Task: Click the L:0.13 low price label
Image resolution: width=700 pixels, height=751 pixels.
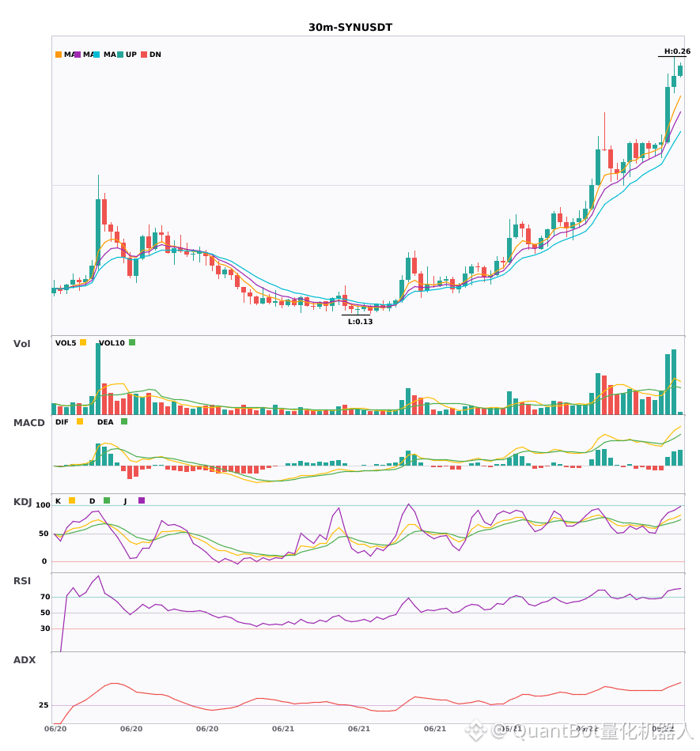Action: pyautogui.click(x=360, y=322)
